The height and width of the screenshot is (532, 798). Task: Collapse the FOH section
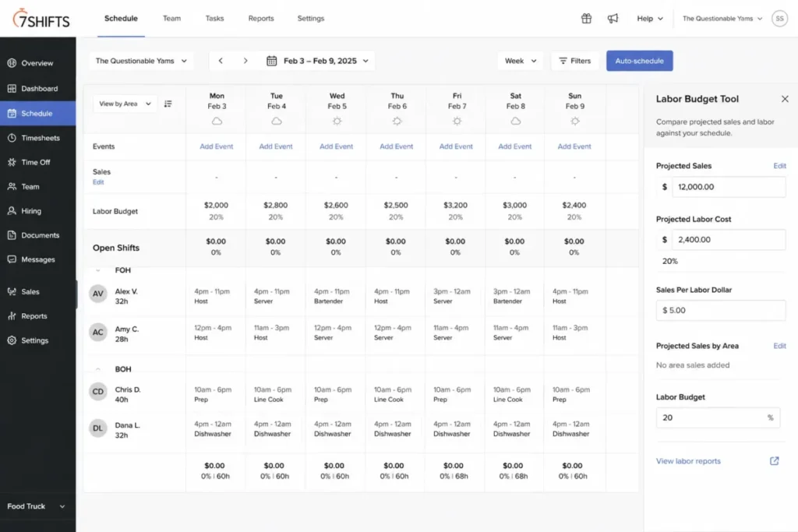pos(98,270)
